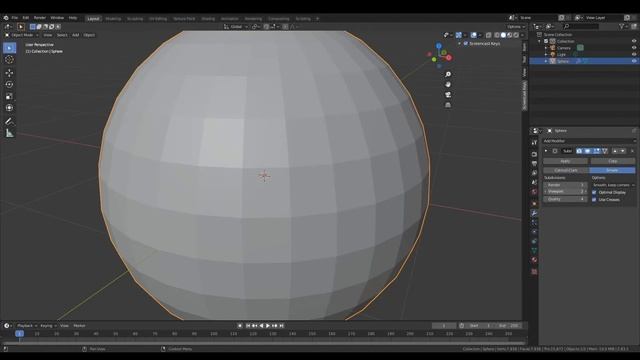Remove the Subdivision modifier with X
Image resolution: width=640 pixels, height=360 pixels.
click(632, 151)
